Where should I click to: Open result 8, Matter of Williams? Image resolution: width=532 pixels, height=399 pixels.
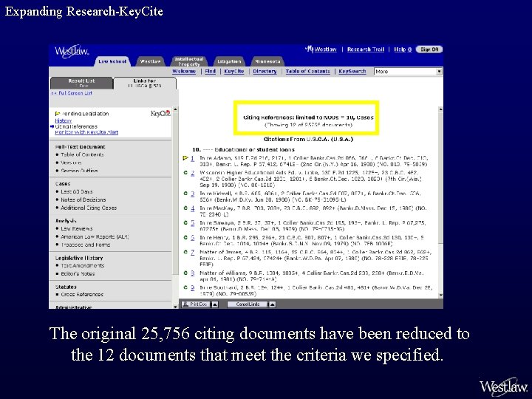click(x=192, y=273)
